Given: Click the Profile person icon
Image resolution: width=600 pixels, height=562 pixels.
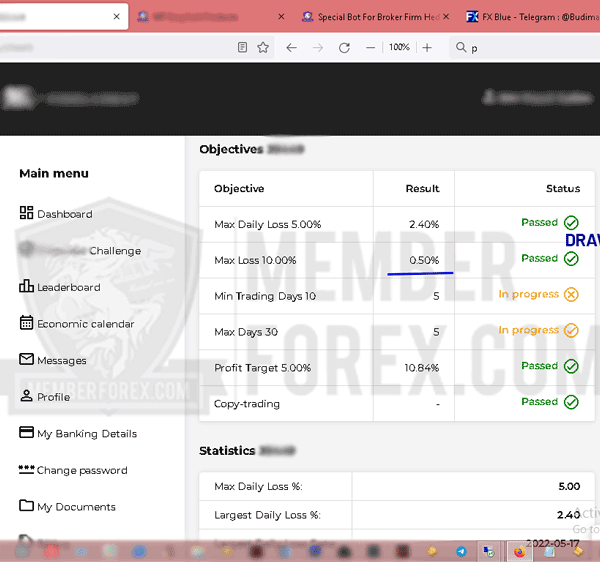Looking at the screenshot, I should click(27, 397).
